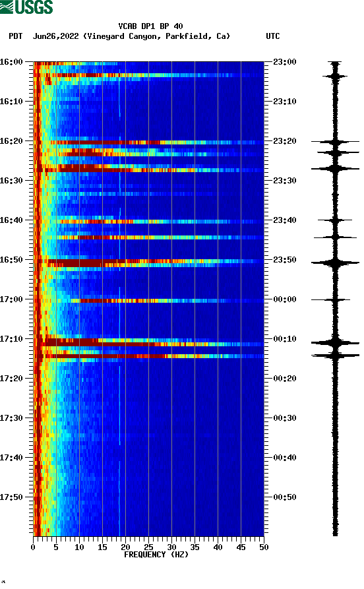Viewport: 364px width, 589px height.
Task: Click the seismogram spike near 00:10 UTC
Action: point(335,342)
